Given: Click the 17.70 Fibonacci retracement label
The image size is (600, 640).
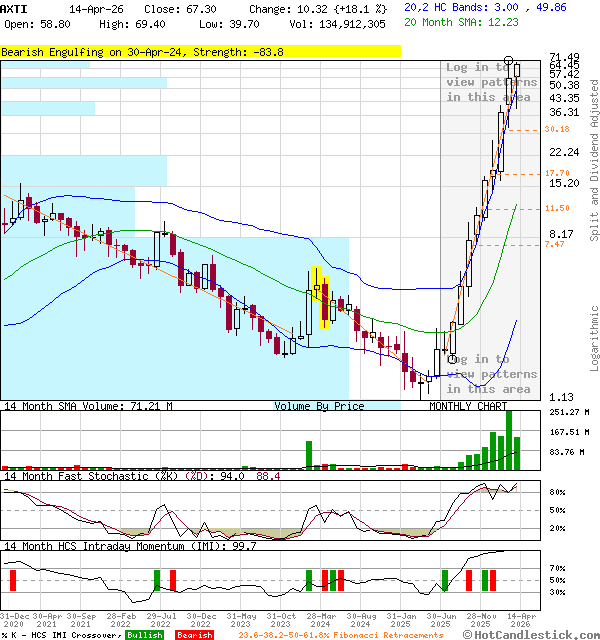Looking at the screenshot, I should [x=557, y=173].
